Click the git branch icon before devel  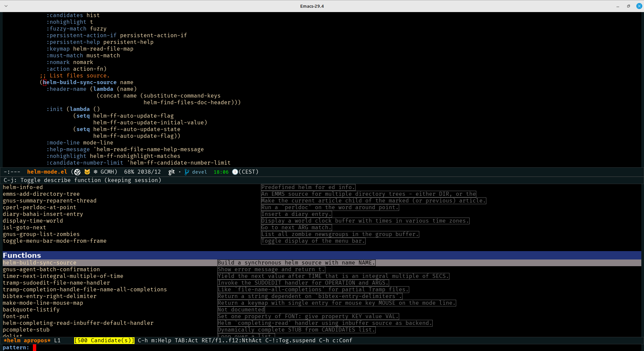(187, 172)
